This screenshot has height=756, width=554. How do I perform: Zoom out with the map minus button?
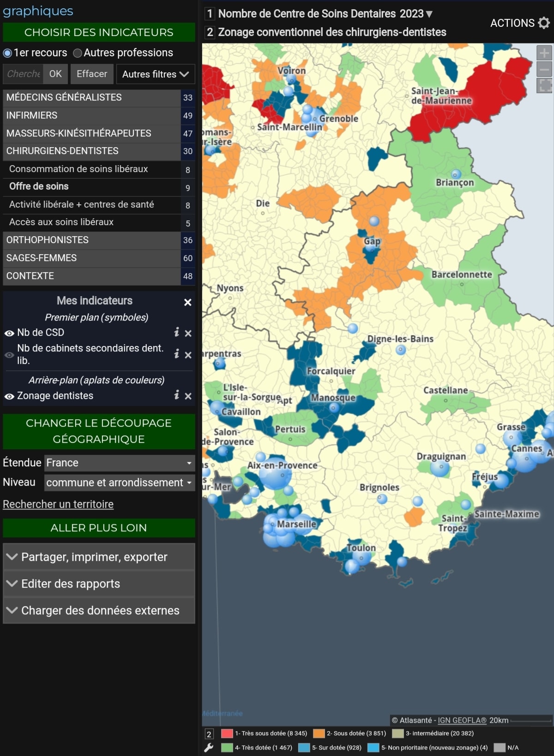point(544,70)
